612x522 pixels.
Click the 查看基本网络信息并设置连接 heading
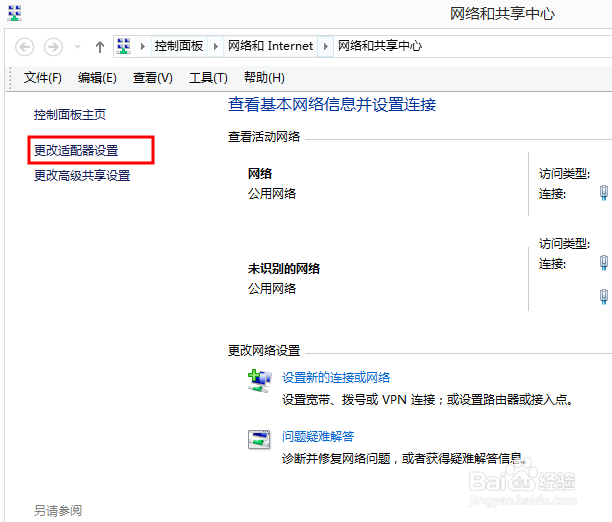(x=332, y=105)
